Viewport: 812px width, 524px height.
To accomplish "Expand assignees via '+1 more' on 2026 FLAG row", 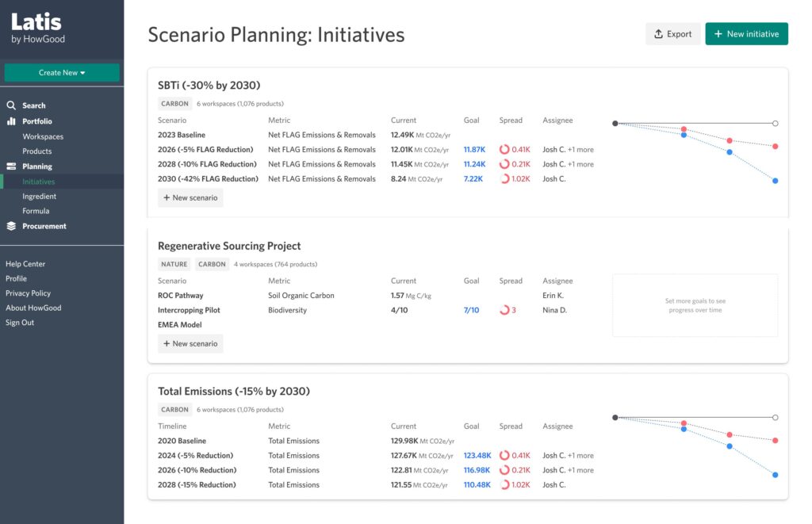I will coord(580,149).
